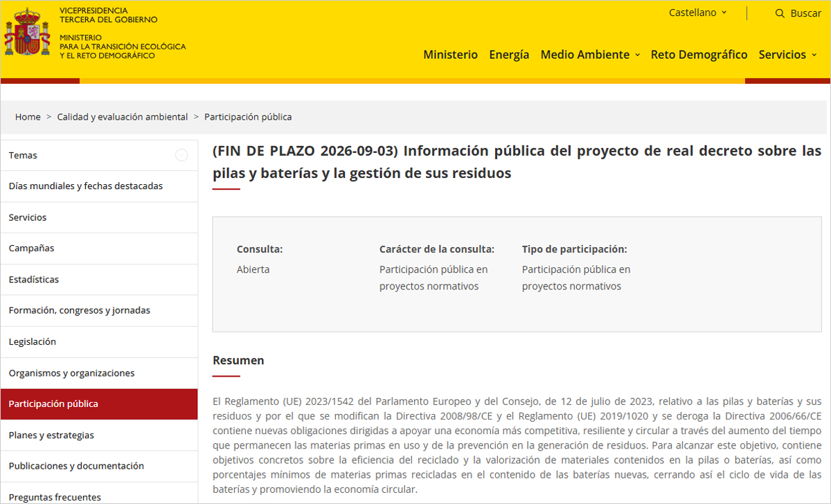Click the Abierta status value
This screenshot has height=504, width=831.
pyautogui.click(x=253, y=269)
